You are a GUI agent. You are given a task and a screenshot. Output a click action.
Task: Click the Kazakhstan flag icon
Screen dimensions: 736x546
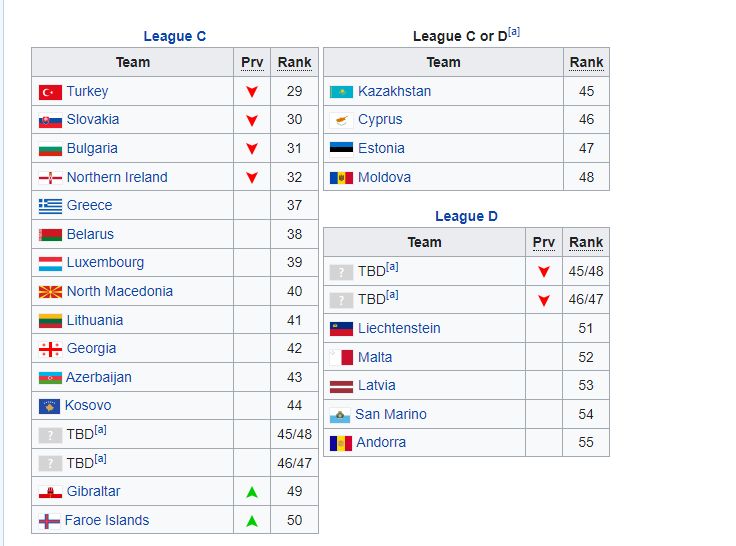(x=341, y=92)
